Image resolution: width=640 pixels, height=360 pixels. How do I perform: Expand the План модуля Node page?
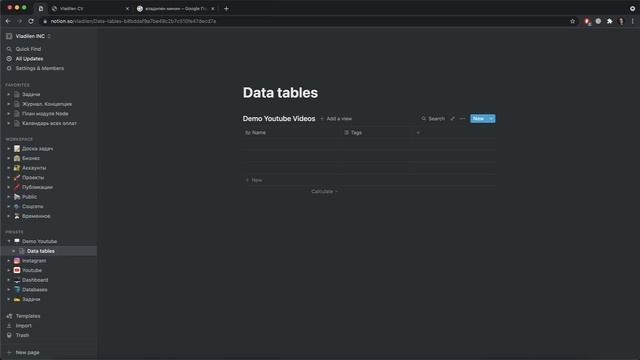tap(9, 113)
